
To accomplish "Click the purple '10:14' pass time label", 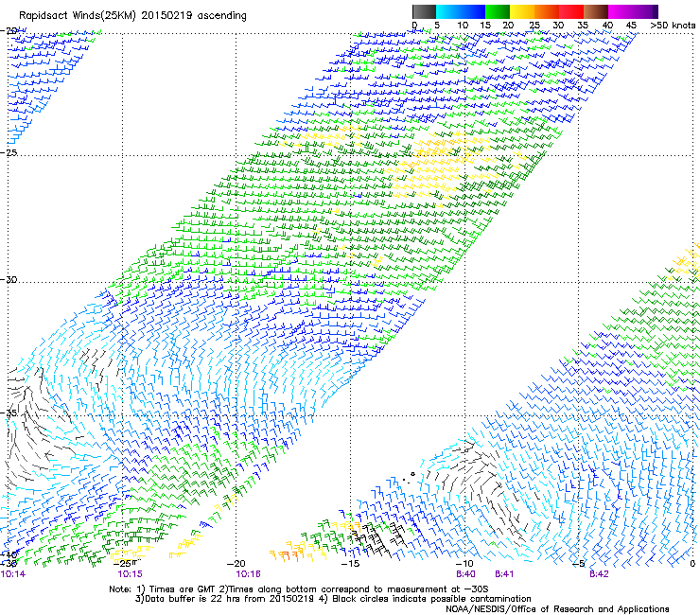I will [x=13, y=574].
